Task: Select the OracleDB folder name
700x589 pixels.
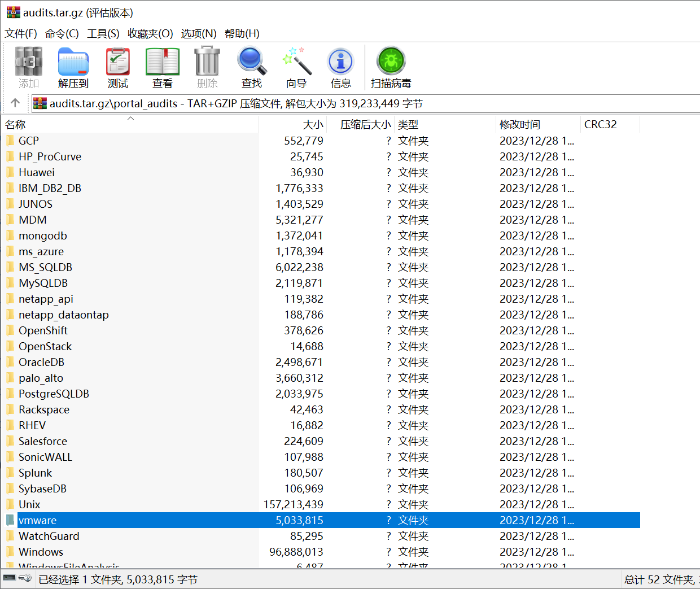Action: 41,362
